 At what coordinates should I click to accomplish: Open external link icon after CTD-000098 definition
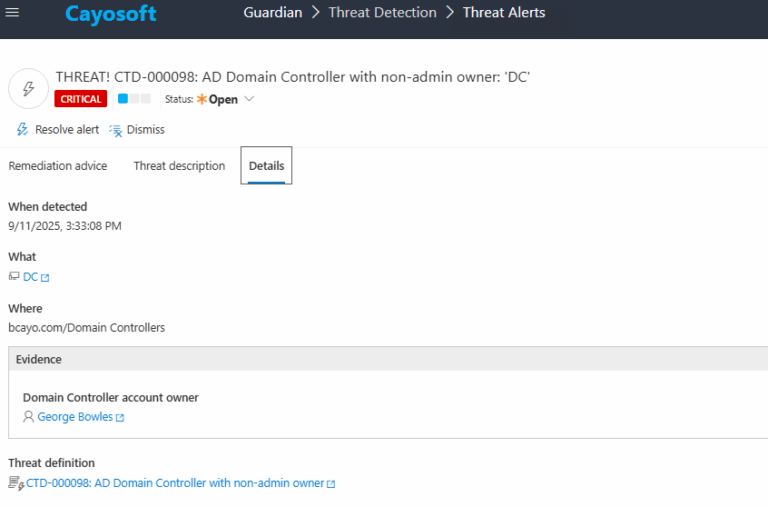pyautogui.click(x=331, y=484)
